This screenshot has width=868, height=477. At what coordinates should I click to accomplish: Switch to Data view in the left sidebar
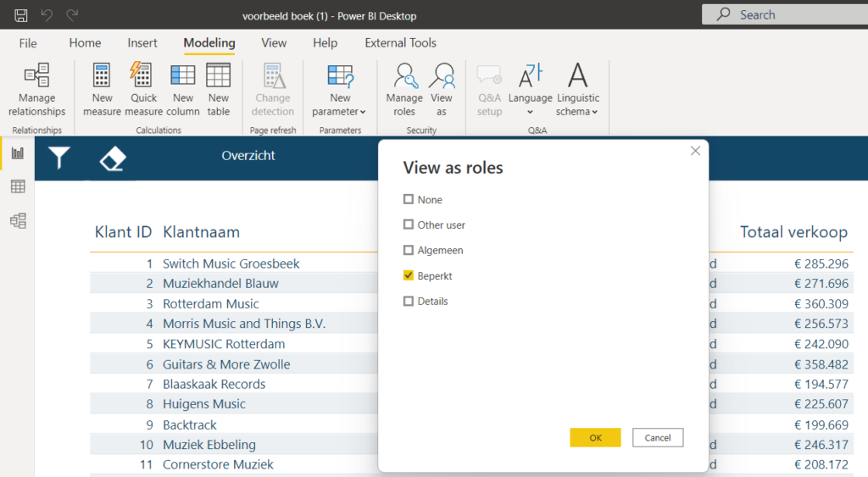[x=18, y=186]
